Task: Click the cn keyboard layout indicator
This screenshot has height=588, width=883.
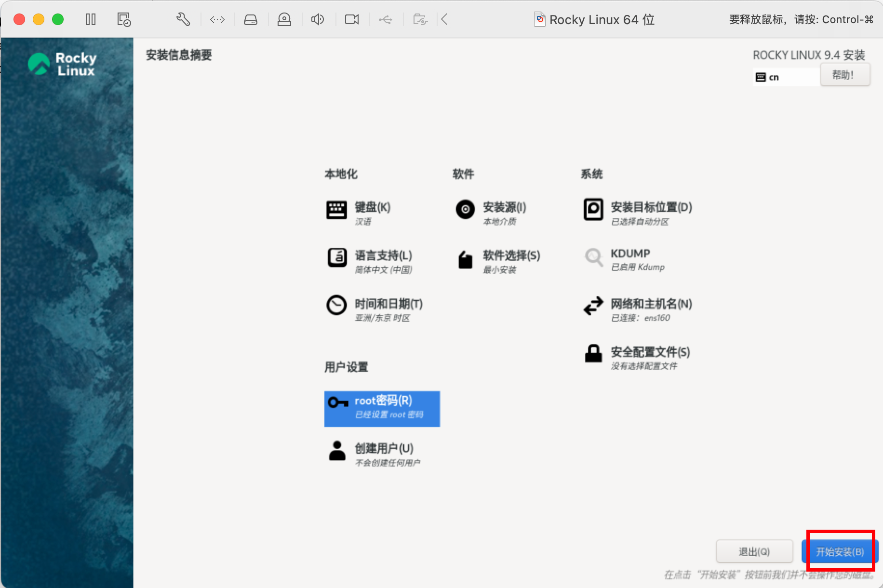Action: pyautogui.click(x=787, y=77)
